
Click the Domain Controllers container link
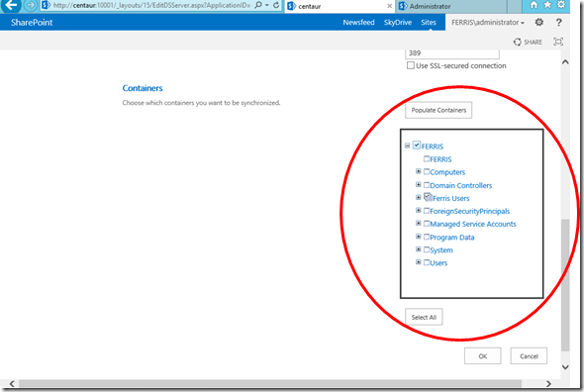pos(460,185)
